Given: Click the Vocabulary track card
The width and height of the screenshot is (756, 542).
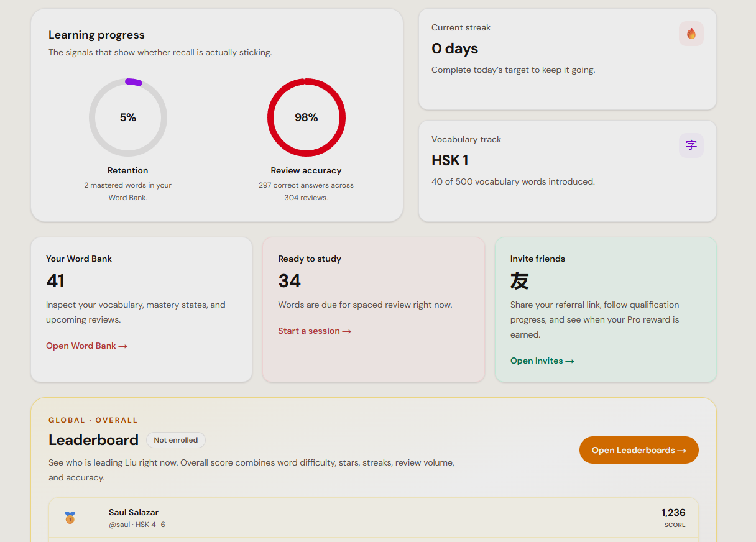Looking at the screenshot, I should (x=568, y=171).
